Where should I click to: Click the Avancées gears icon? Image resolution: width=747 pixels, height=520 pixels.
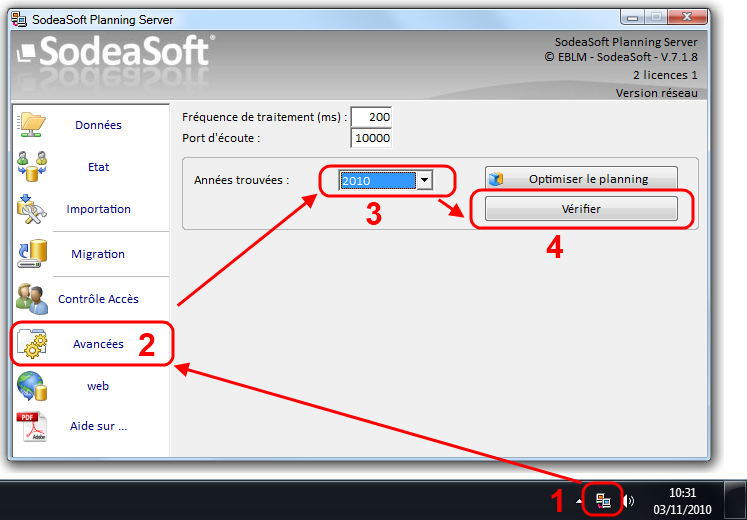32,343
